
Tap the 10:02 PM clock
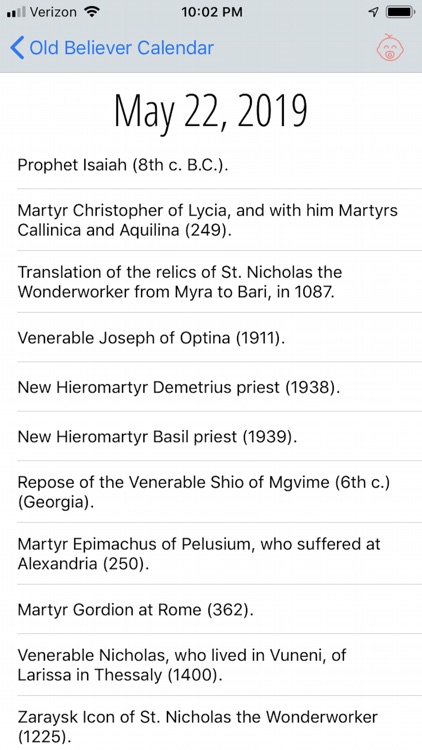tap(211, 12)
